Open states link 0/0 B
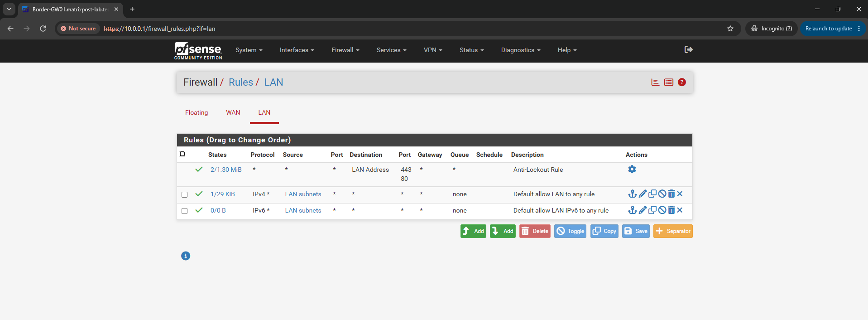Screen dimensions: 868x320 click(x=218, y=210)
